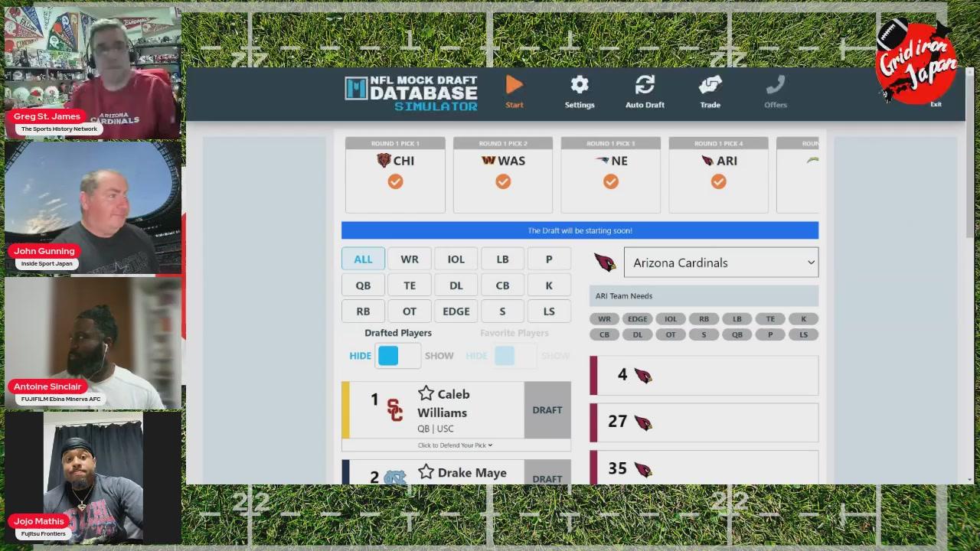Click the Cardinals logo on pick 4 row
Screen dimensions: 980x551
coord(643,376)
